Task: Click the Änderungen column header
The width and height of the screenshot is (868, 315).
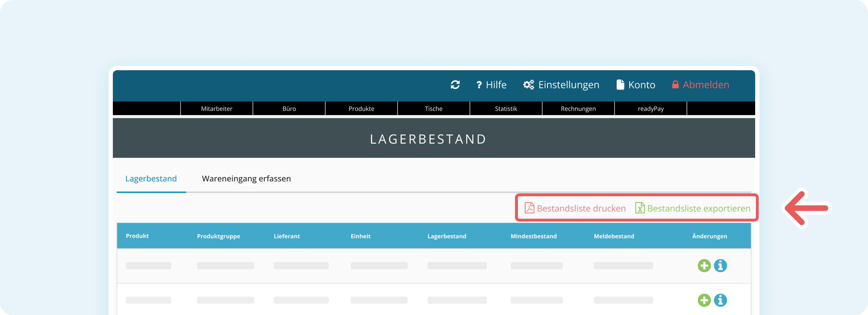Action: 710,236
